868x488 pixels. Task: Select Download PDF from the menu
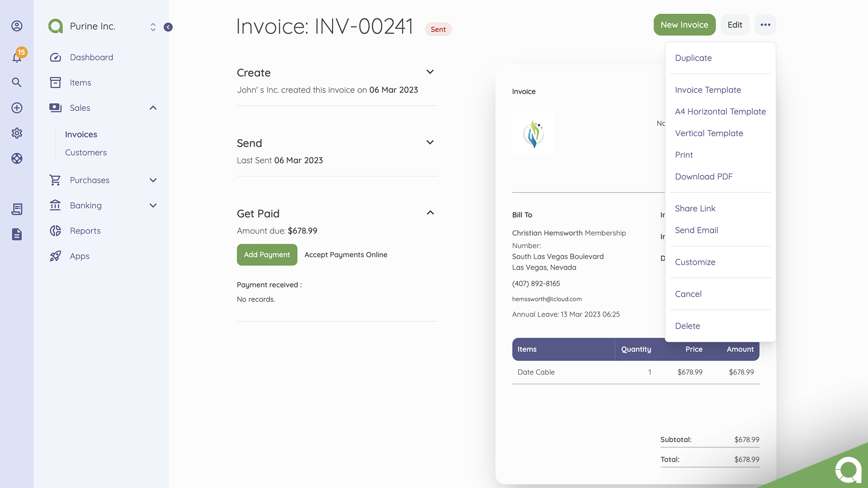703,177
